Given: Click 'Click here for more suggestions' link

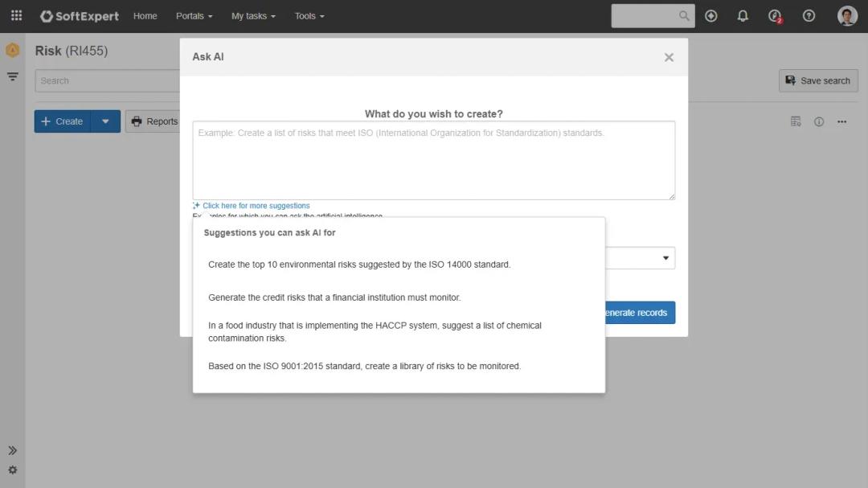Looking at the screenshot, I should (x=256, y=206).
